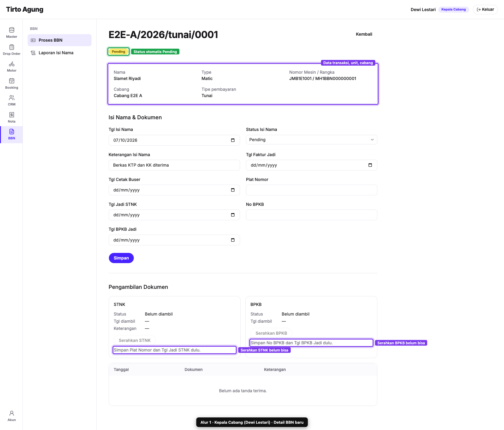Open calendar picker for Tgl BPKB Jadi
Image resolution: width=504 pixels, height=430 pixels.
233,240
